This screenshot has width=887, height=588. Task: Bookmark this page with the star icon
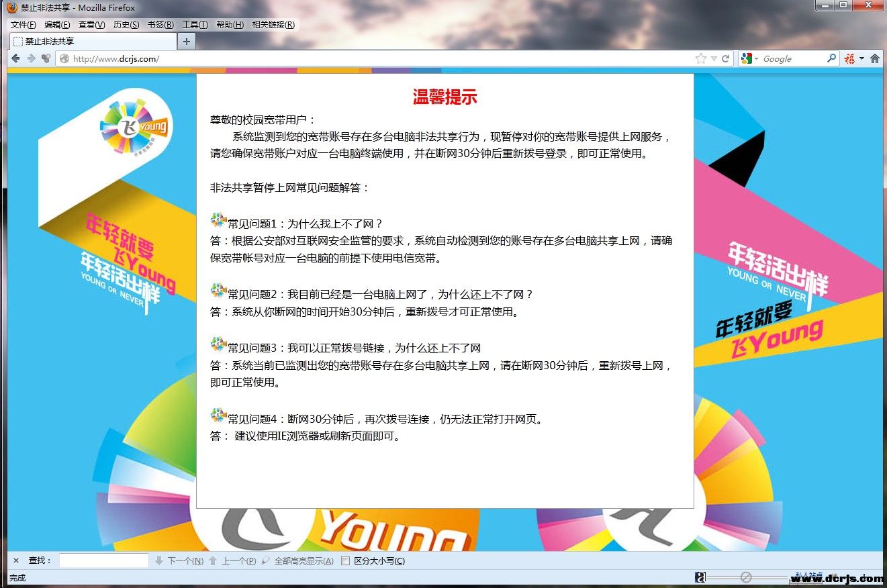pos(701,58)
